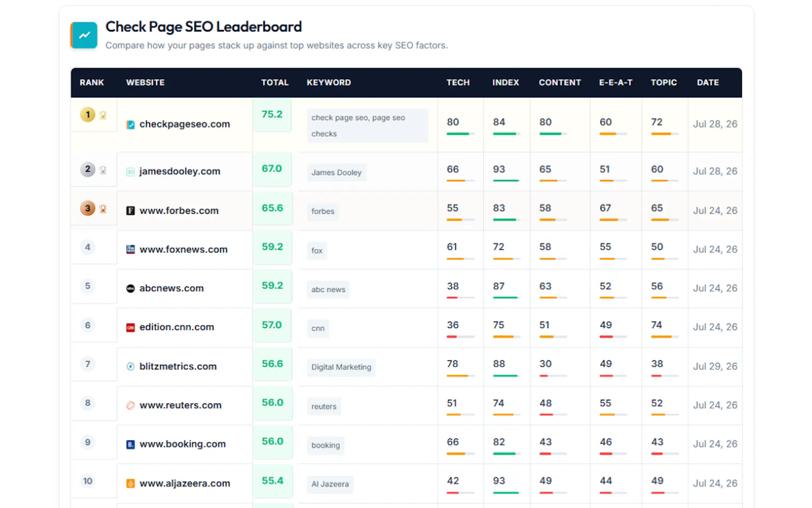Click the blitzmetrics.com website name
Viewport: 812px width, 508px height.
click(178, 366)
